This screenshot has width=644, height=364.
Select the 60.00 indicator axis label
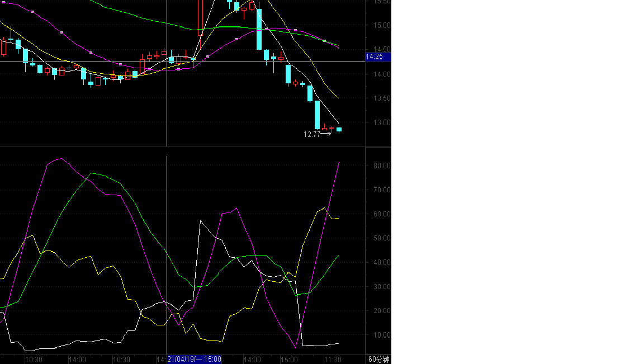tap(382, 214)
